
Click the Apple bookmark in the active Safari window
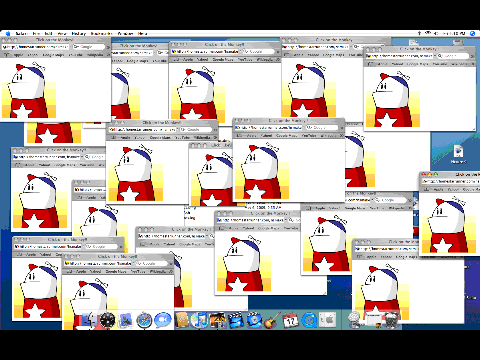click(x=438, y=189)
